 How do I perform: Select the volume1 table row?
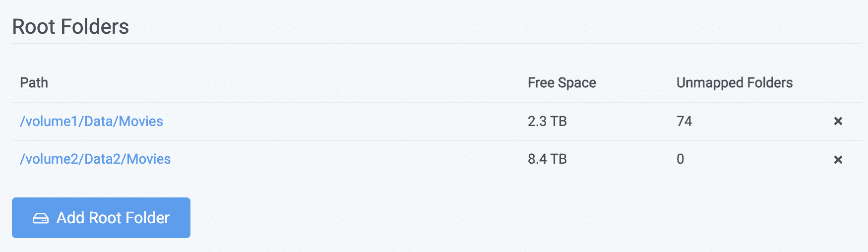(437, 122)
